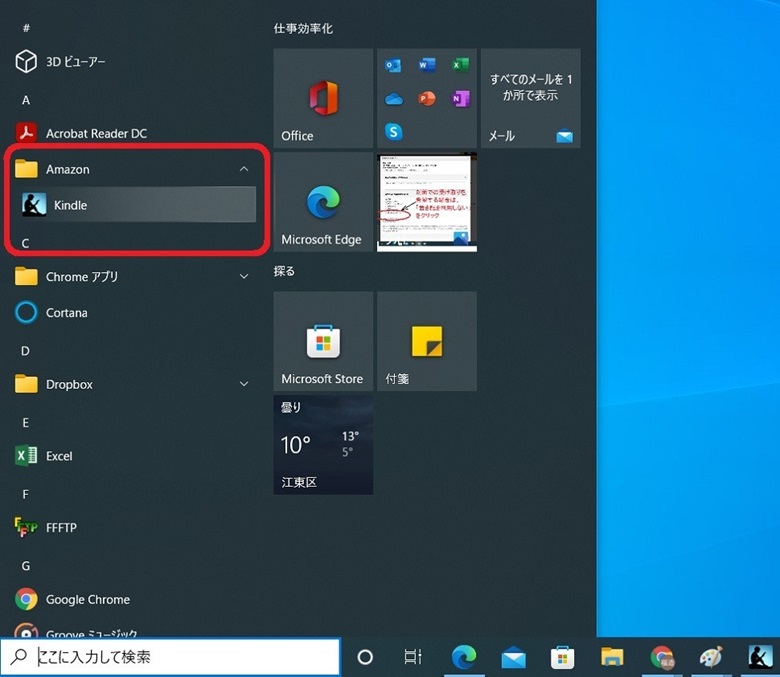Open Microsoft Edge from the taskbar
The image size is (780, 677).
click(464, 657)
